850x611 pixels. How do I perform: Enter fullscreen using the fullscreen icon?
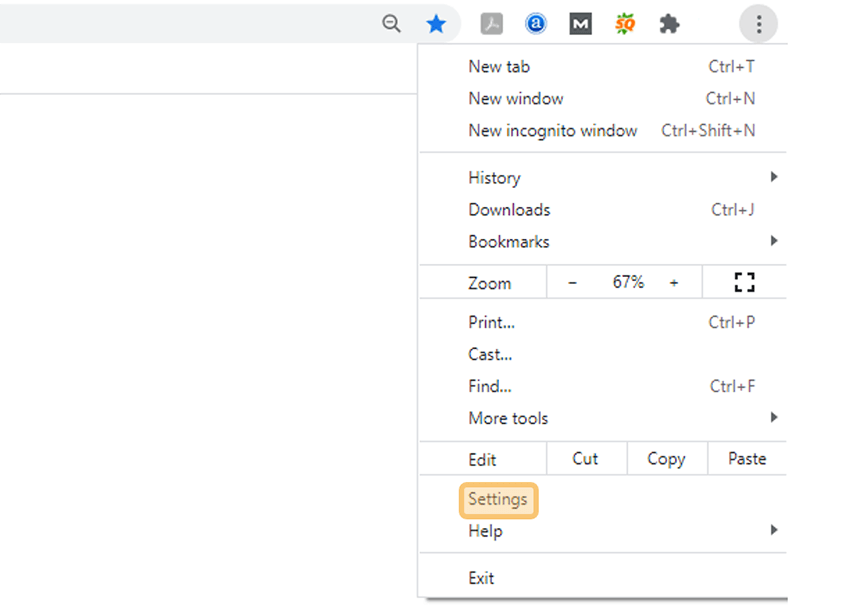pos(744,282)
